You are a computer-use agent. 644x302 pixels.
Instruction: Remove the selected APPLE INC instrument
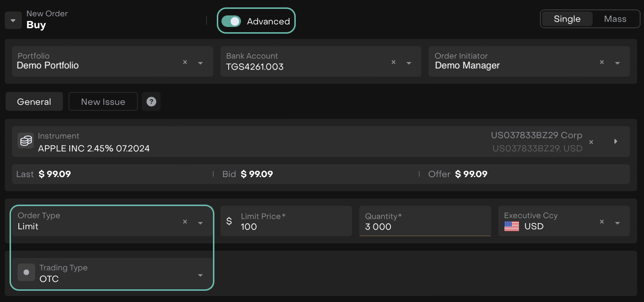click(x=591, y=142)
